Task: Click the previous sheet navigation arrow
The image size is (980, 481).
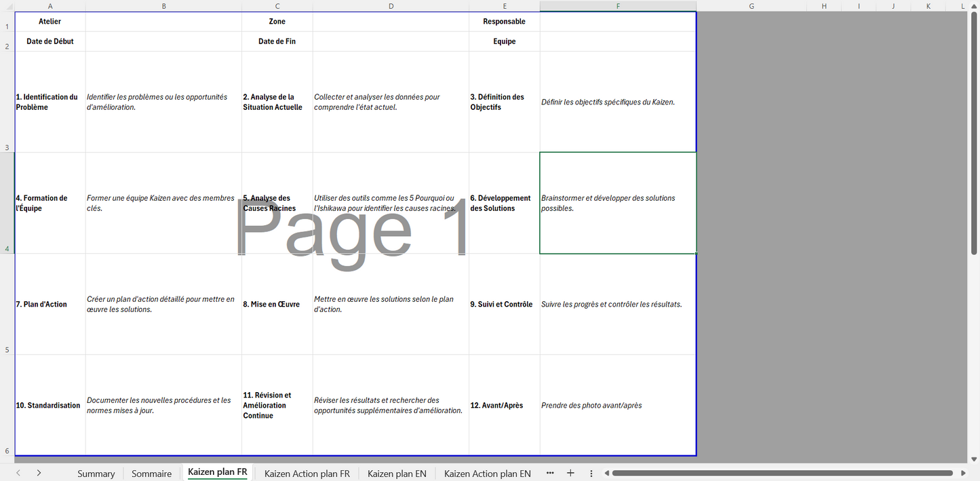Action: pyautogui.click(x=18, y=473)
